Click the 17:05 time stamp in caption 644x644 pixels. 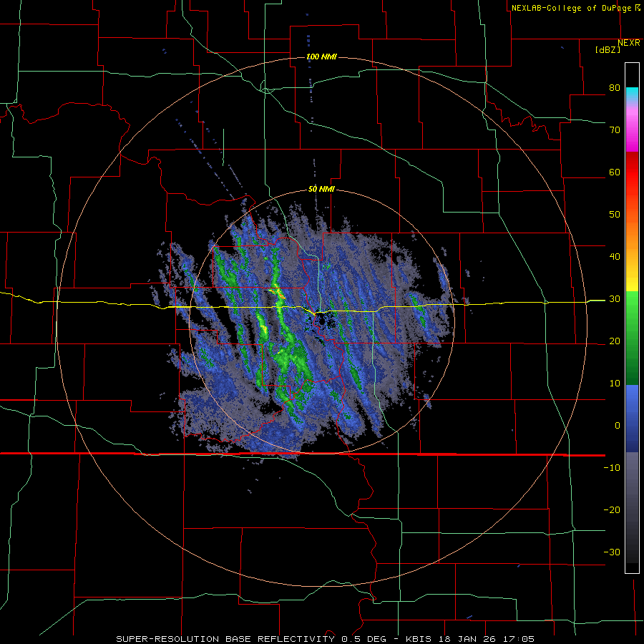click(520, 639)
